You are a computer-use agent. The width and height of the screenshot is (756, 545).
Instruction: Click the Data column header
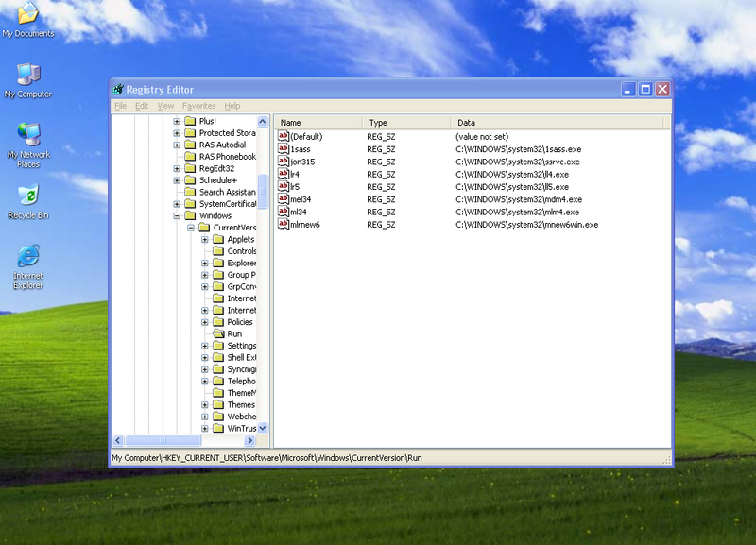tap(558, 123)
